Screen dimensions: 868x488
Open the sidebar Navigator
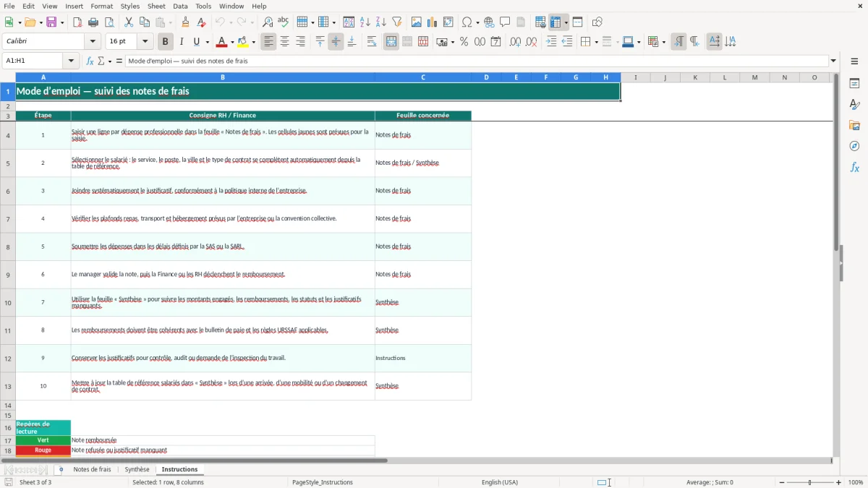[x=854, y=146]
